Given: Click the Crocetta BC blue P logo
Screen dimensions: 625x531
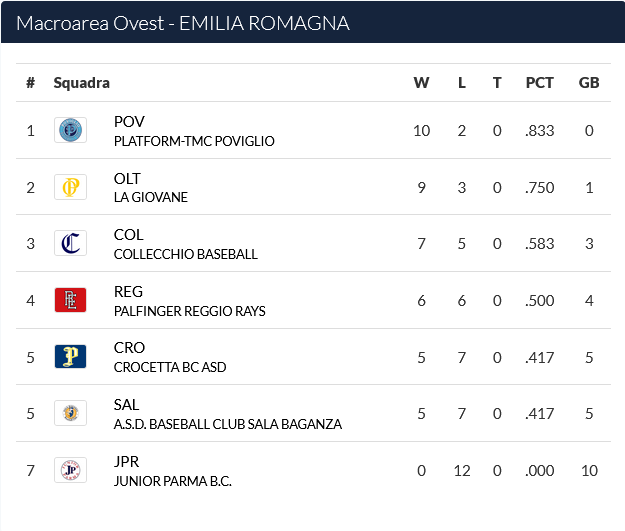Looking at the screenshot, I should 71,356.
